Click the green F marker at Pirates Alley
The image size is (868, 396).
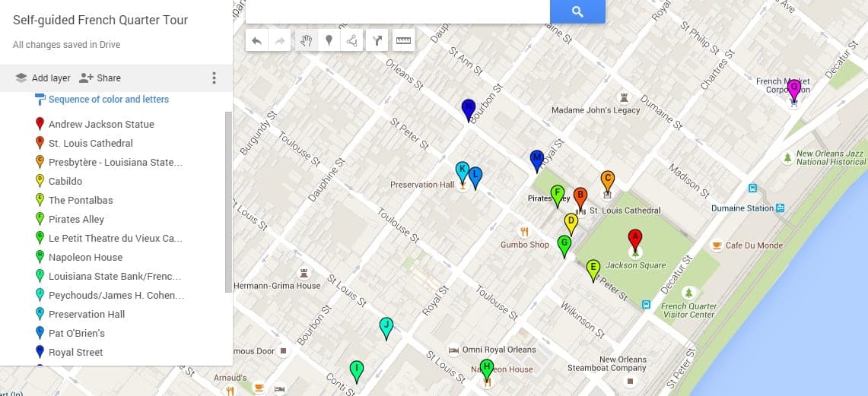[558, 197]
